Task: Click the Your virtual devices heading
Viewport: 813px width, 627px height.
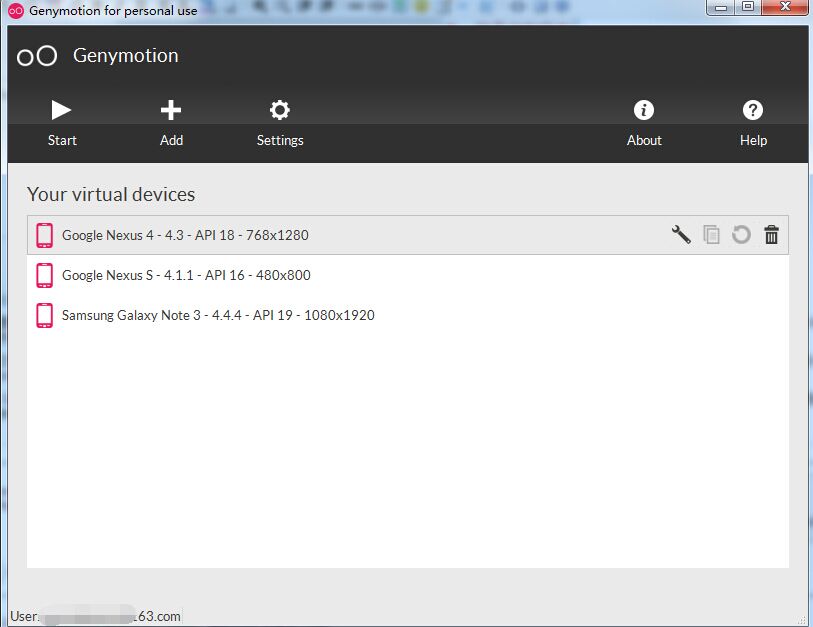Action: [111, 194]
